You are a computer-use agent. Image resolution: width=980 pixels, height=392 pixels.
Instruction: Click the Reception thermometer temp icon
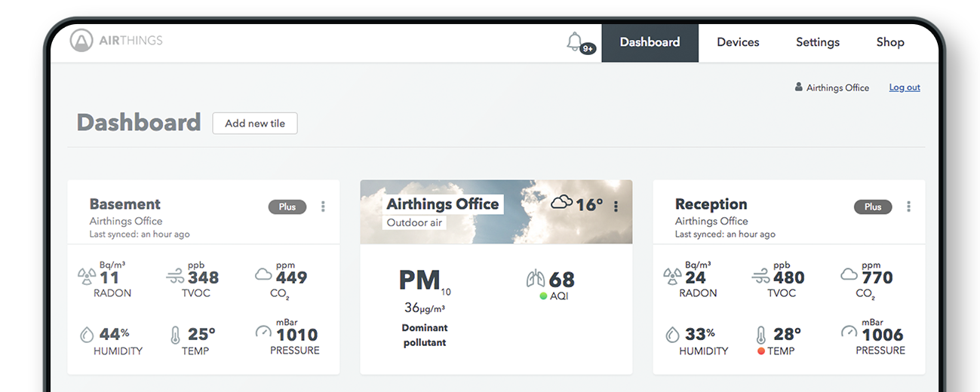[761, 335]
